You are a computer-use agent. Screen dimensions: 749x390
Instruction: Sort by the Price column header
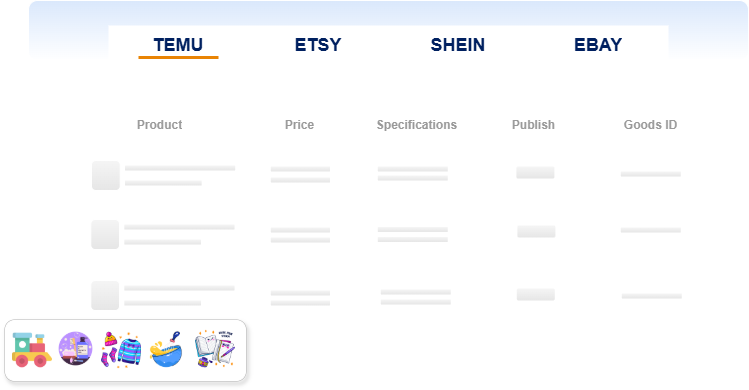[300, 125]
